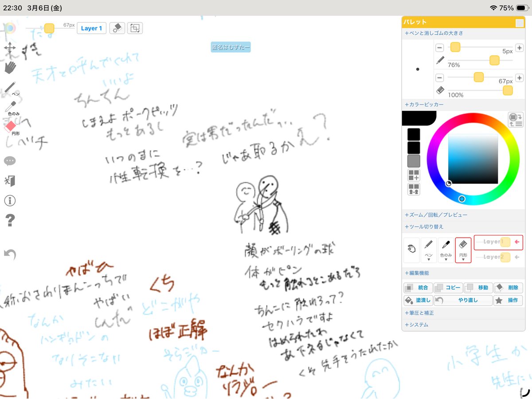
Task: Click the color picker mode switch icon
Action: 515,120
